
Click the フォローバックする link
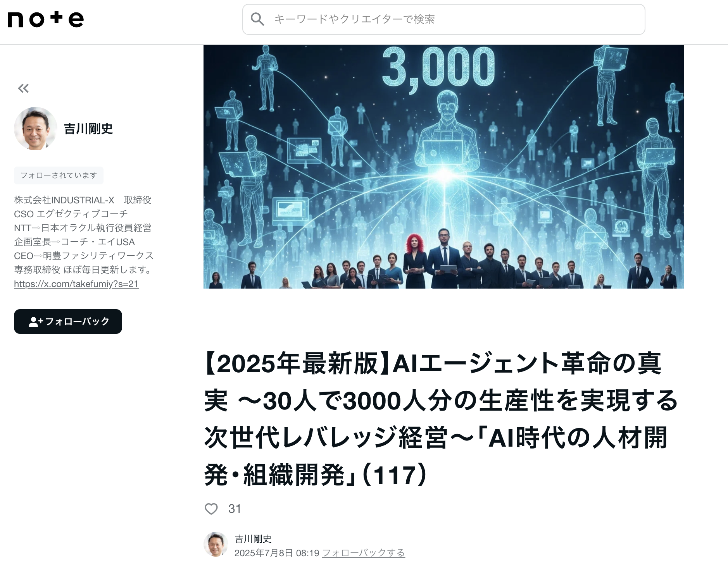point(364,553)
